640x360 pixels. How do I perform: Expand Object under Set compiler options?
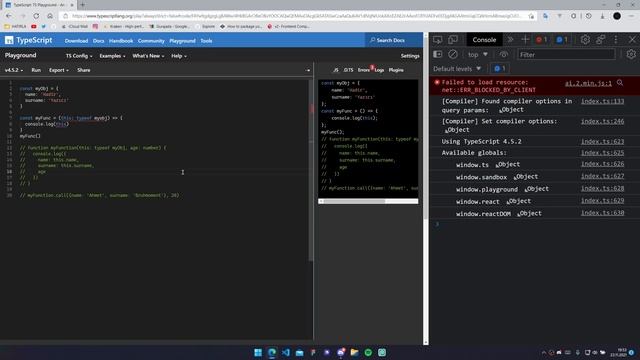coord(457,130)
